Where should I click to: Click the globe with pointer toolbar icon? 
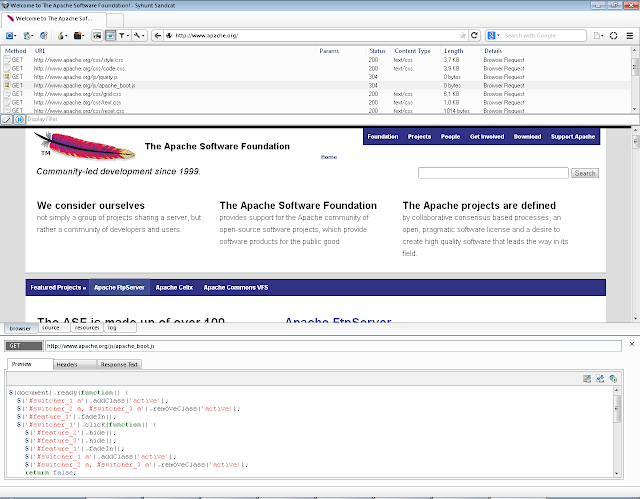pos(44,36)
